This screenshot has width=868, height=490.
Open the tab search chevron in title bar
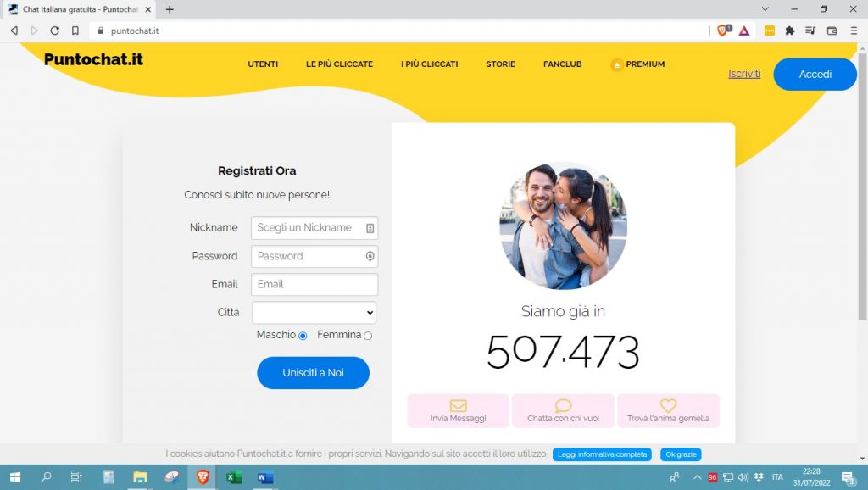point(765,9)
